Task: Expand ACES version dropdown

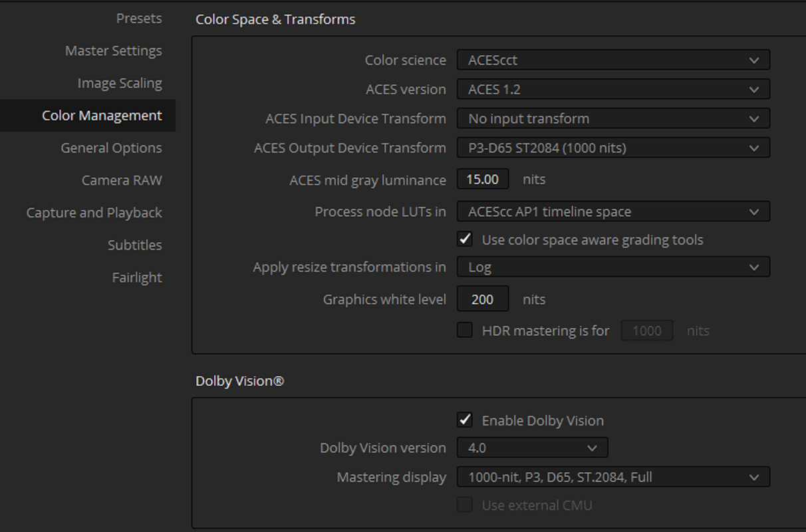Action: pyautogui.click(x=613, y=89)
